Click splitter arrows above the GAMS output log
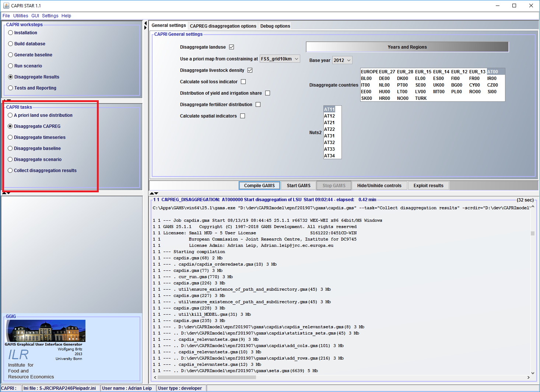 click(154, 193)
